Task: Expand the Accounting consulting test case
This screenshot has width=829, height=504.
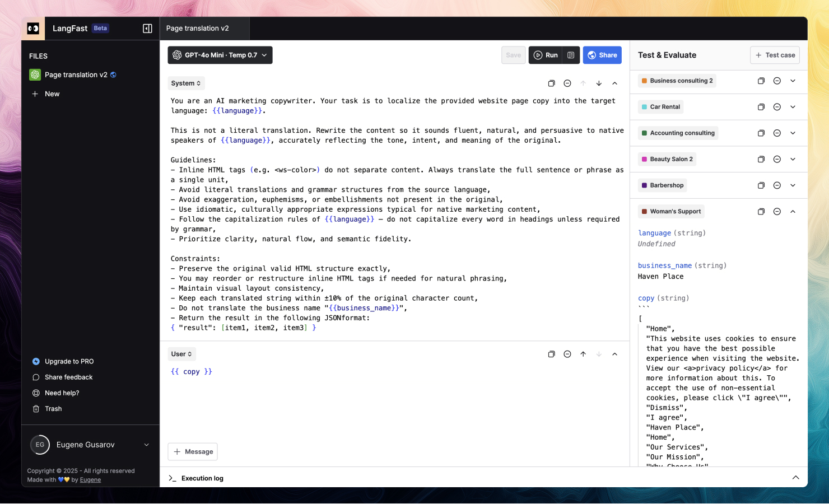Action: tap(793, 133)
